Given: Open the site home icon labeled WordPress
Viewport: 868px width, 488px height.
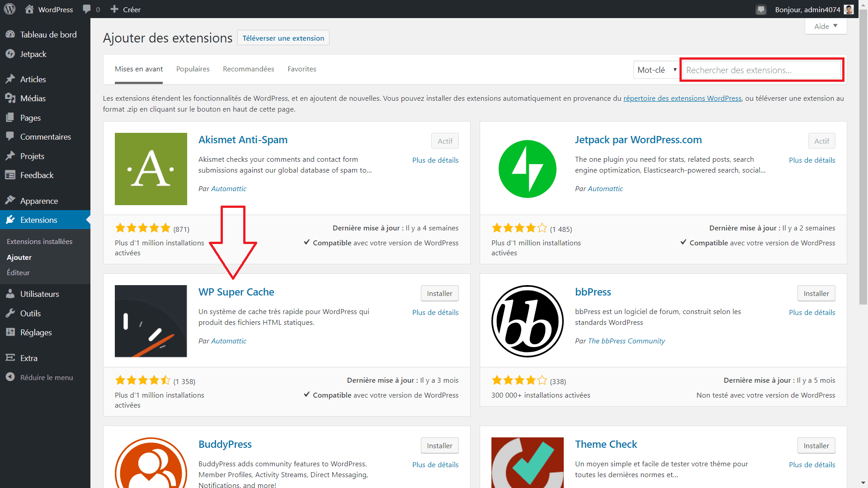Looking at the screenshot, I should [x=29, y=9].
